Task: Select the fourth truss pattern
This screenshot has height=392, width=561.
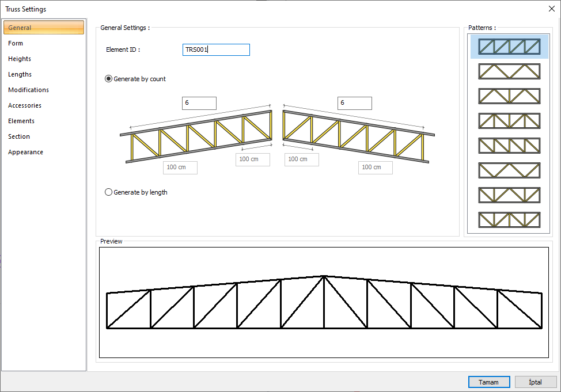Action: point(509,120)
